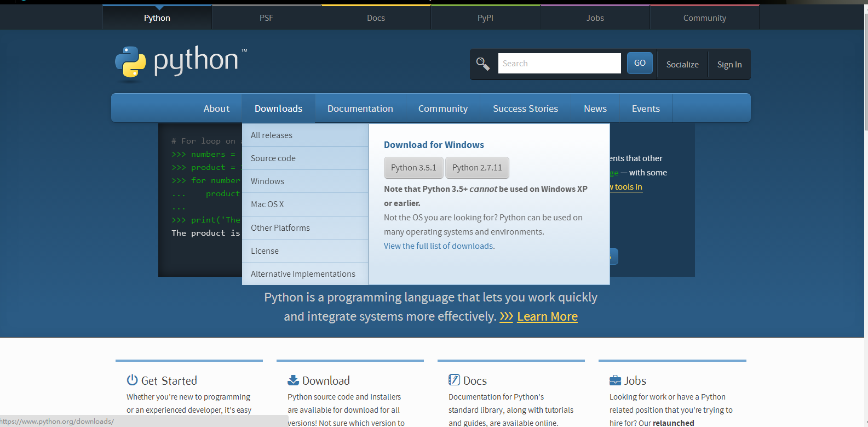Download Python 2.7.11 for Windows
This screenshot has width=868, height=427.
coord(477,168)
